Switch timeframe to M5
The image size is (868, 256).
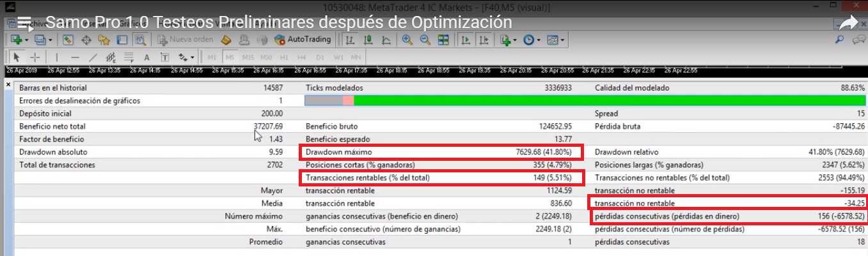(x=230, y=57)
